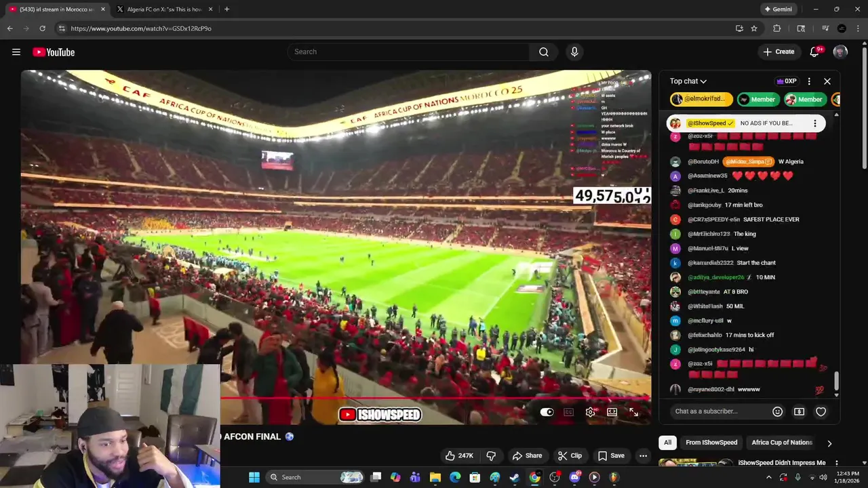Open Microsoft Edge from taskbar

455,477
